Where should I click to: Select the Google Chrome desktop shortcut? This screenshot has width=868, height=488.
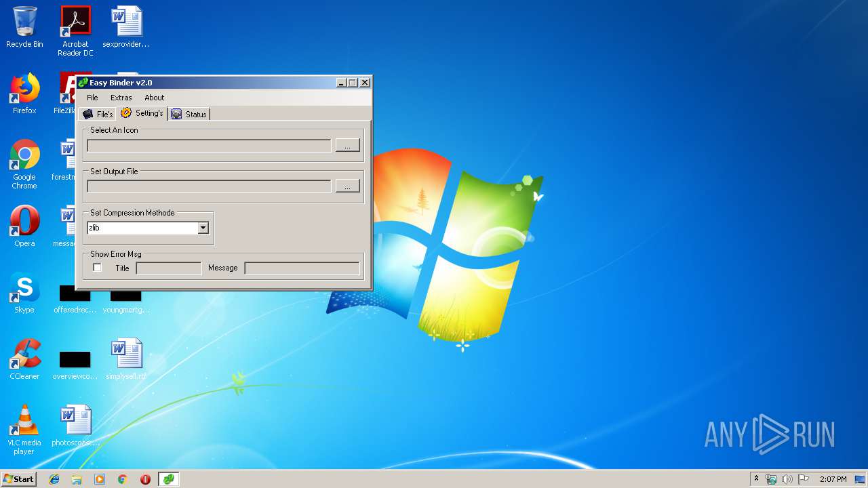(24, 165)
